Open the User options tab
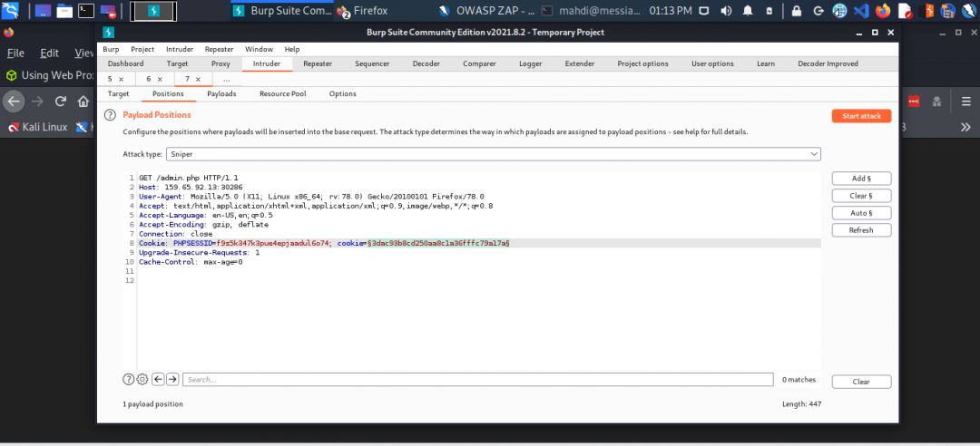 coord(712,63)
